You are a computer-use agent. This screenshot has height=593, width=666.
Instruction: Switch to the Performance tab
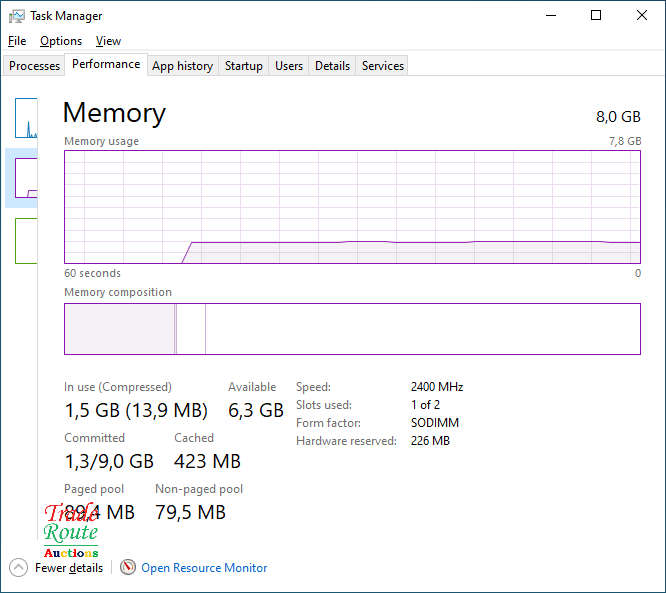point(106,64)
